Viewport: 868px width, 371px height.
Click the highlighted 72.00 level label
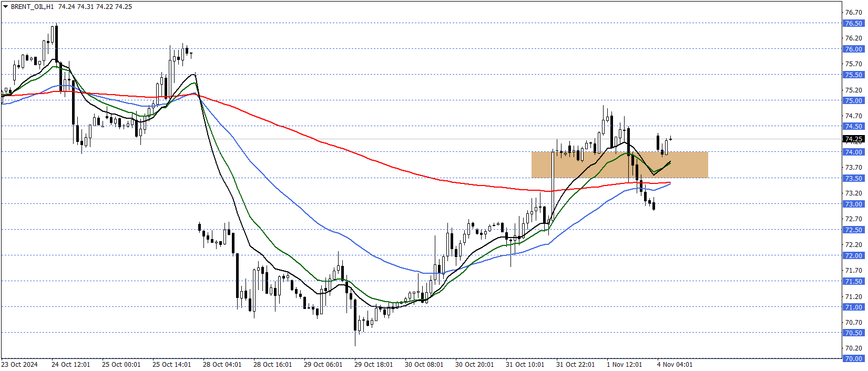tap(853, 255)
